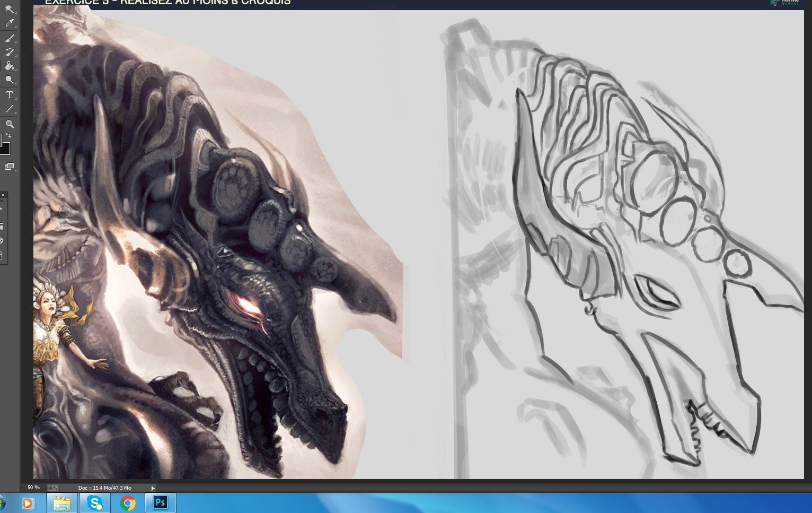Swap foreground and background colors
The height and width of the screenshot is (513, 812).
tap(8, 135)
